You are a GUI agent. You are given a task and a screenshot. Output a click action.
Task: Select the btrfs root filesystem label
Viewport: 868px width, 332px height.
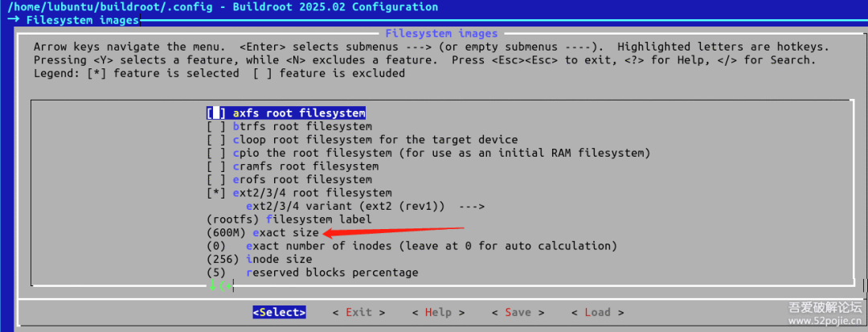[302, 127]
